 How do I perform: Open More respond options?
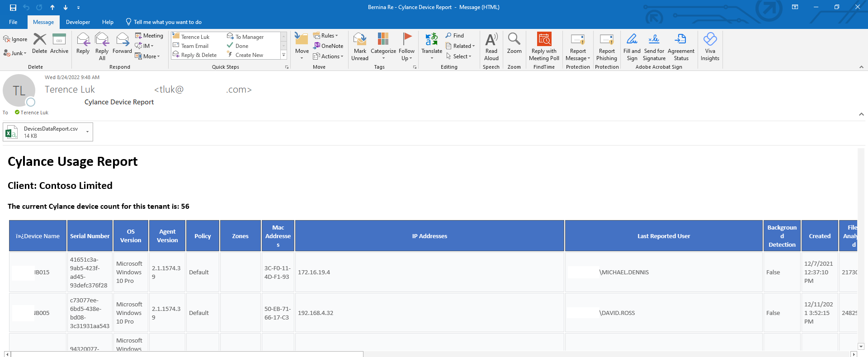click(147, 56)
